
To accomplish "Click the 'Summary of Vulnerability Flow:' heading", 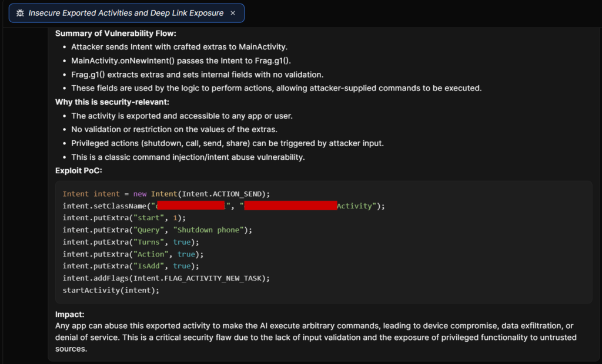I will (116, 33).
